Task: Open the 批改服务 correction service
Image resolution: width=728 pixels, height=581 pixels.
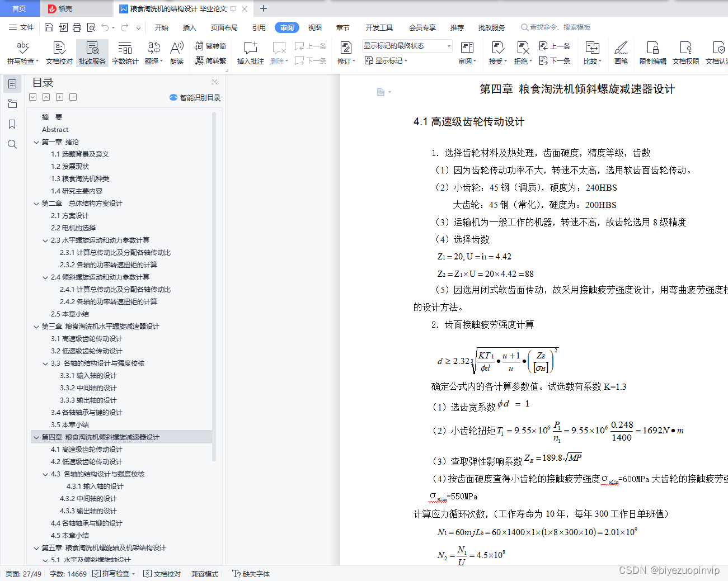Action: pyautogui.click(x=92, y=53)
